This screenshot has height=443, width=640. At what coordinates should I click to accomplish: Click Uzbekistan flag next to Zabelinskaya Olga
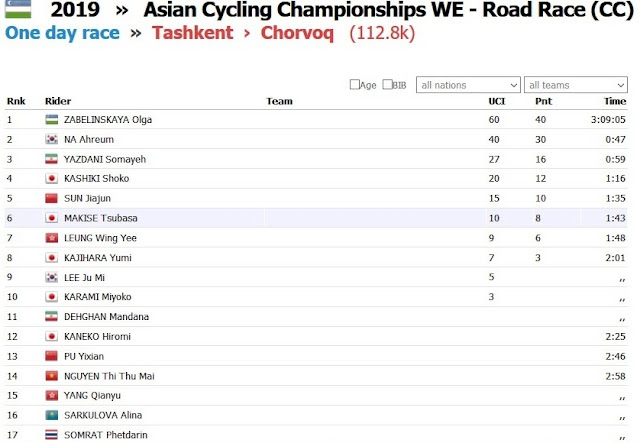point(51,119)
